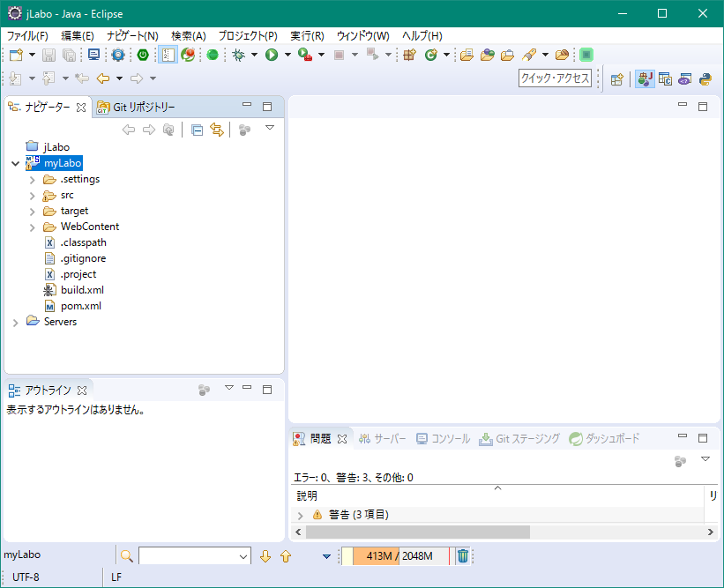
Task: Open the 実行(R) menu
Action: (307, 36)
